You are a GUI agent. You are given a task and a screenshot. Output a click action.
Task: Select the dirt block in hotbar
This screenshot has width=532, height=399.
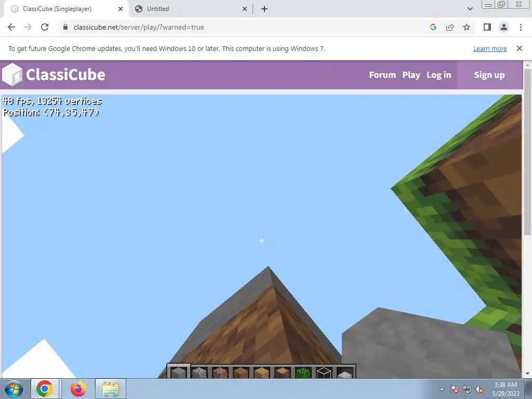click(x=241, y=373)
